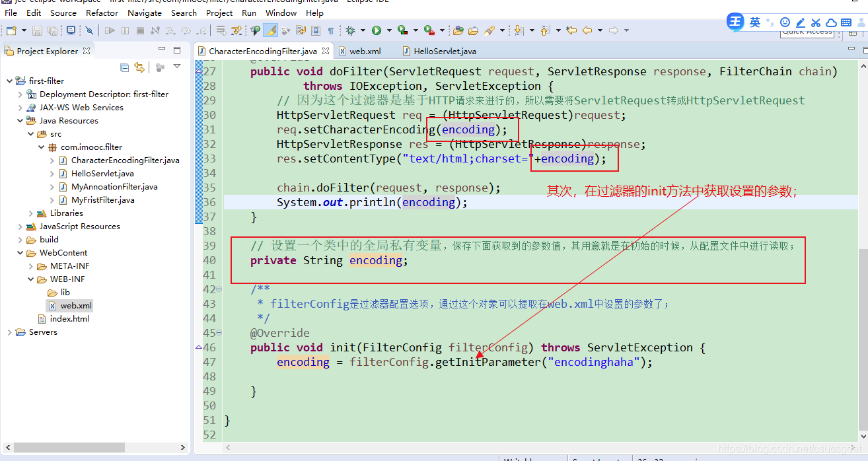
Task: Toggle Show Whitespace Characters pilcrow button
Action: (330, 30)
